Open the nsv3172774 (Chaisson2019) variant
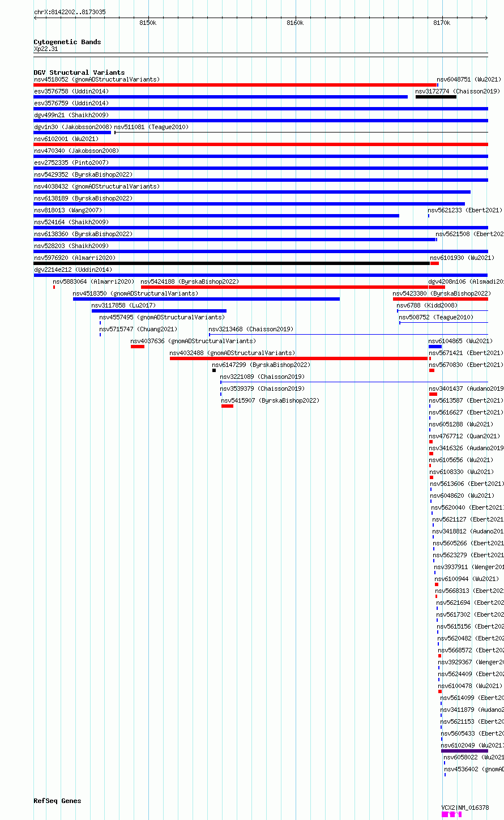 (x=458, y=91)
